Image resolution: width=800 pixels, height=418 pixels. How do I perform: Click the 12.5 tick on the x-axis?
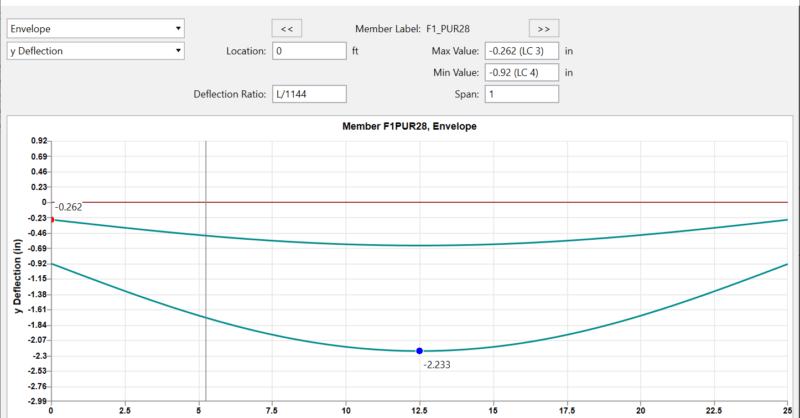[x=420, y=409]
